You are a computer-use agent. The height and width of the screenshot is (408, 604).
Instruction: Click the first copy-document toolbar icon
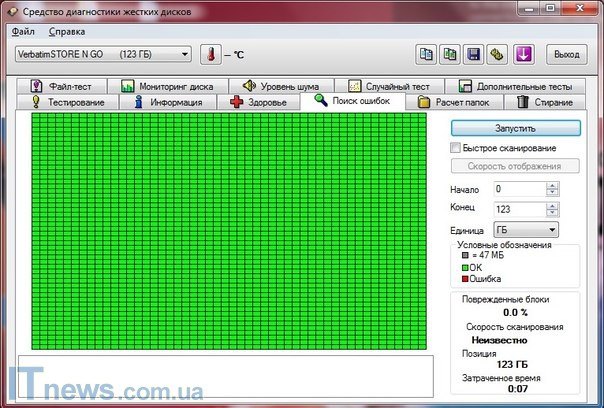point(426,54)
